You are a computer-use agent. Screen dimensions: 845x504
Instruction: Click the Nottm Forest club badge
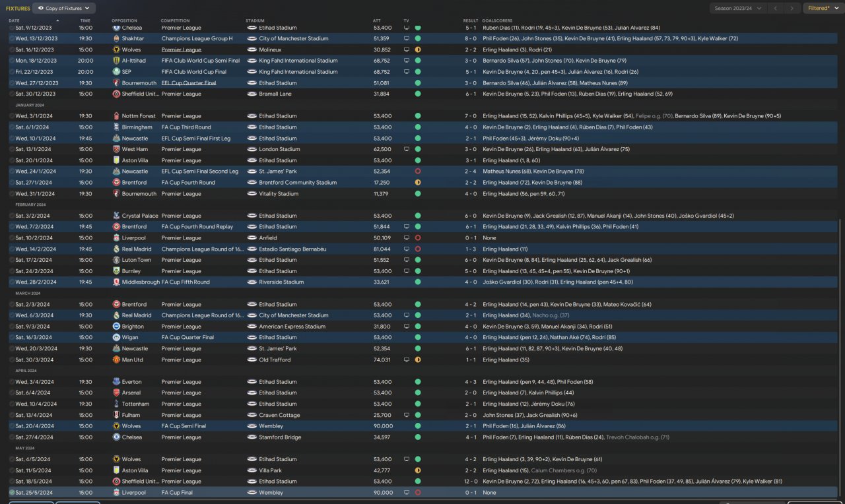pyautogui.click(x=116, y=116)
